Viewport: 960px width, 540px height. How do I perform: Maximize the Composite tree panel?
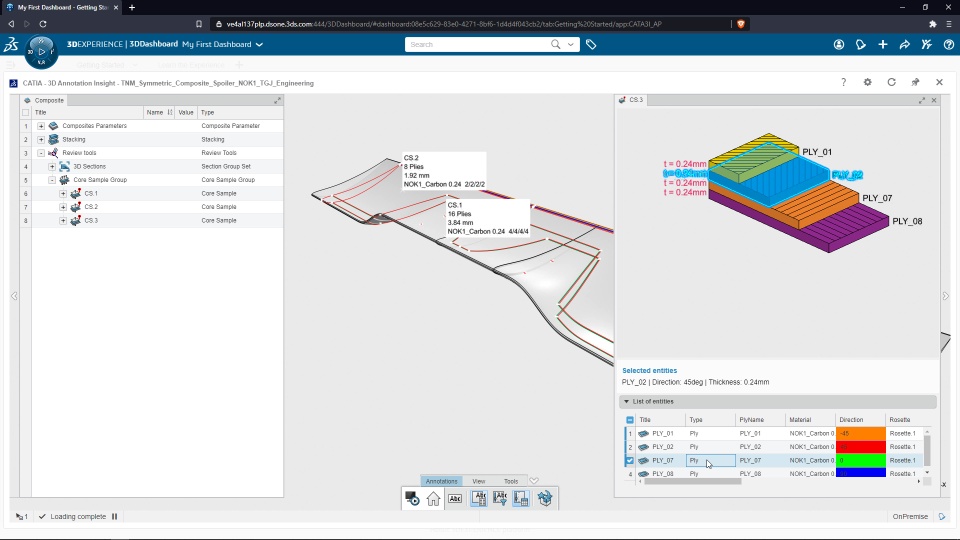(x=277, y=100)
